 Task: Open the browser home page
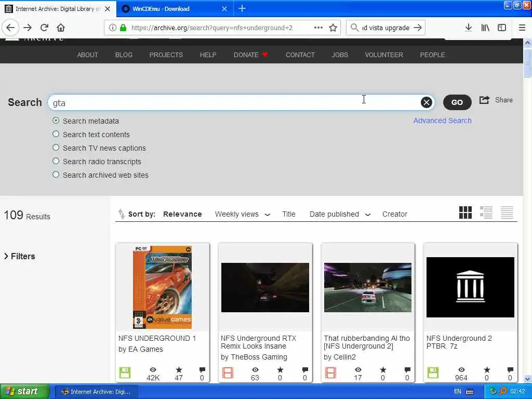(x=61, y=28)
